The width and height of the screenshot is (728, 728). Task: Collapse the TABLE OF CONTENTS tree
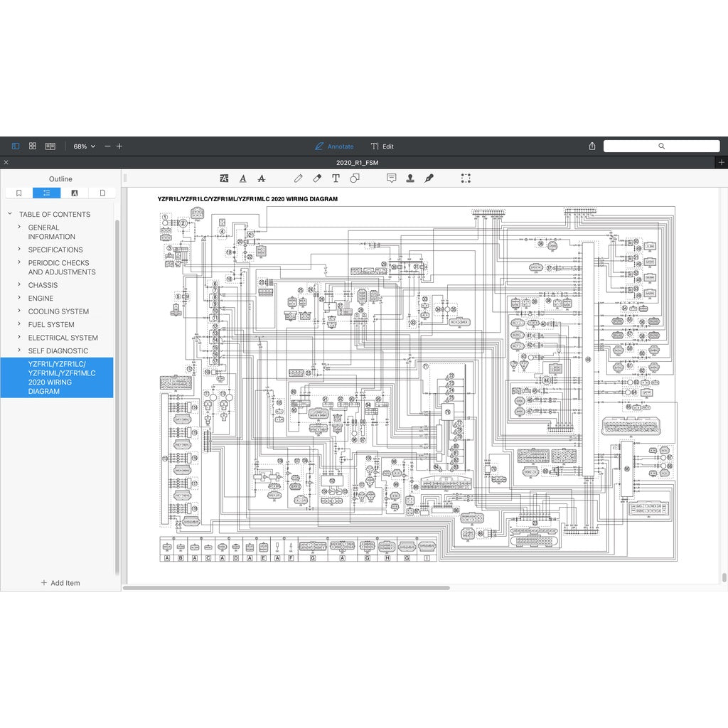(10, 214)
